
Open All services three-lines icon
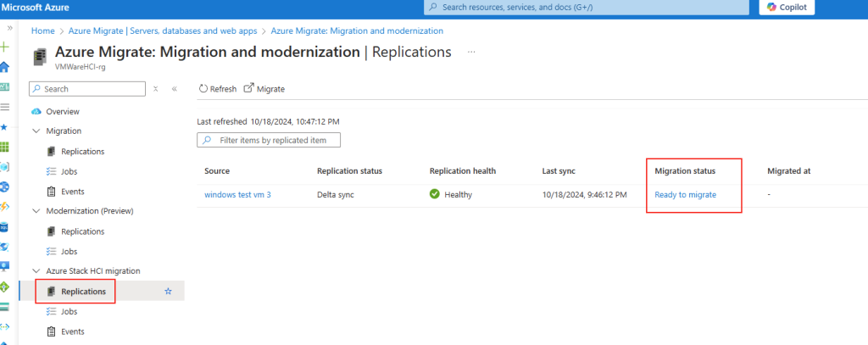[4, 107]
